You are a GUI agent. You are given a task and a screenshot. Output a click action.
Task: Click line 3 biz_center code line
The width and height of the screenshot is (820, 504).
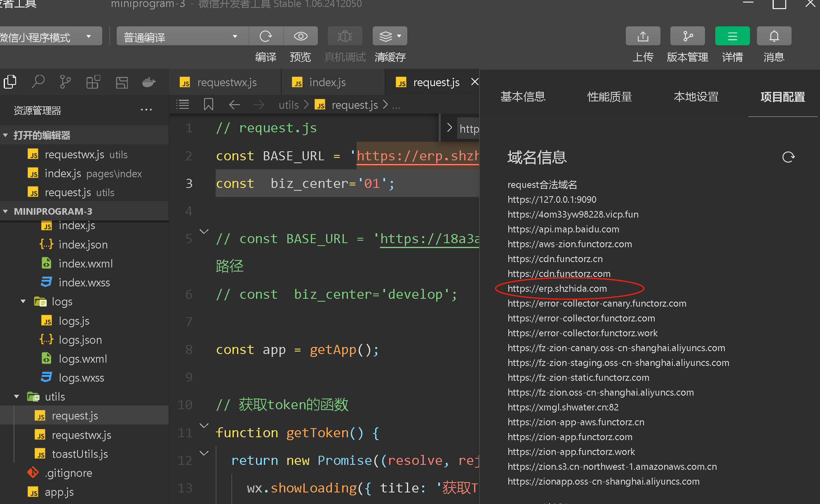click(347, 183)
